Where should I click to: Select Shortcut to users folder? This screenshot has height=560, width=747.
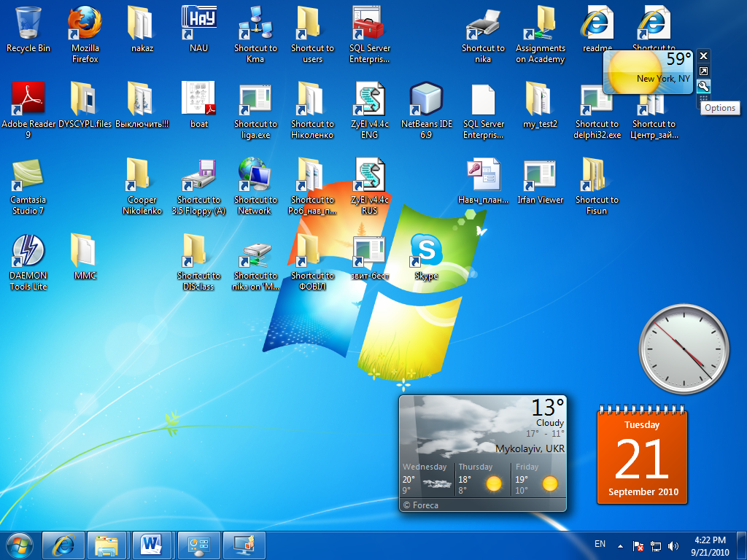point(312,34)
